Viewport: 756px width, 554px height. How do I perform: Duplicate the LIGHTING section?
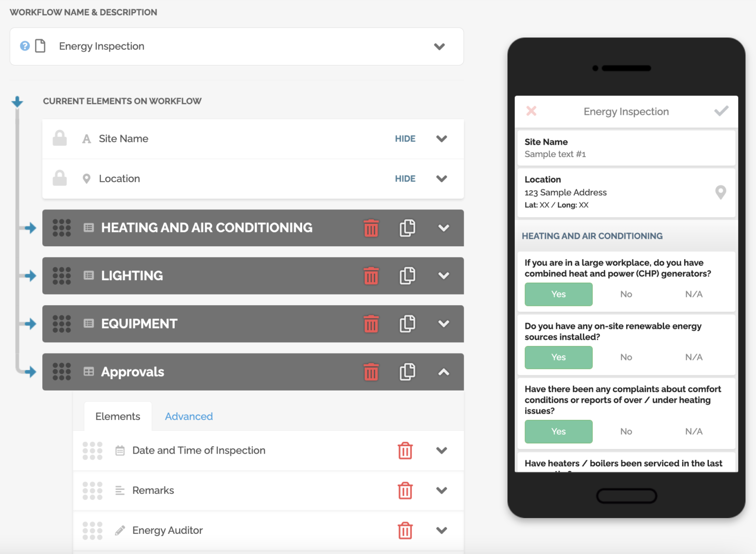tap(407, 276)
